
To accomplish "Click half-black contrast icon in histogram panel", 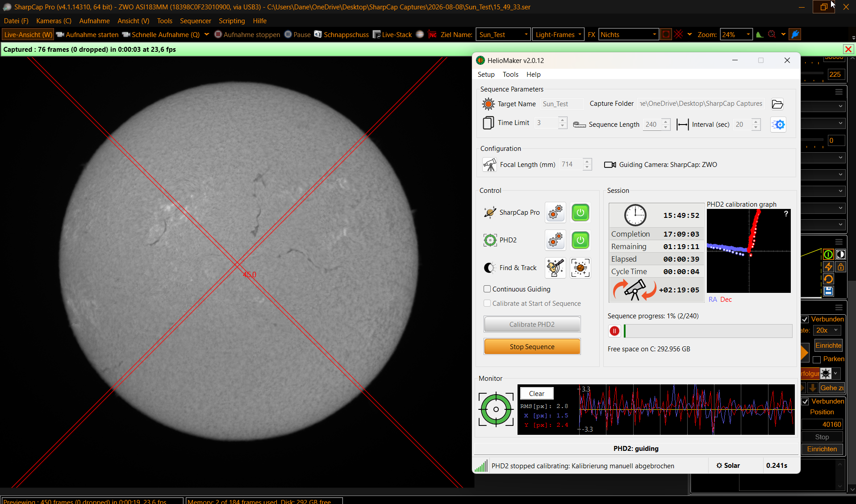I will pyautogui.click(x=841, y=254).
